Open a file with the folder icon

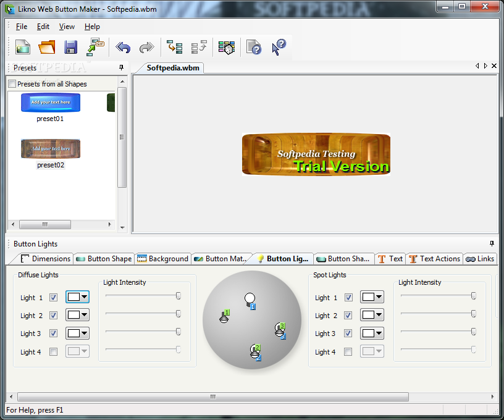point(46,47)
